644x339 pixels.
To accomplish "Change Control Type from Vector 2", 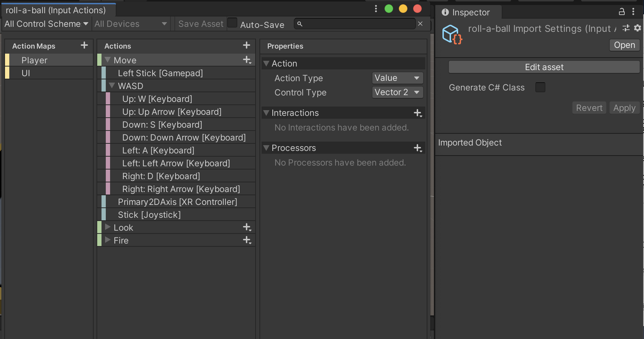I will coord(397,92).
